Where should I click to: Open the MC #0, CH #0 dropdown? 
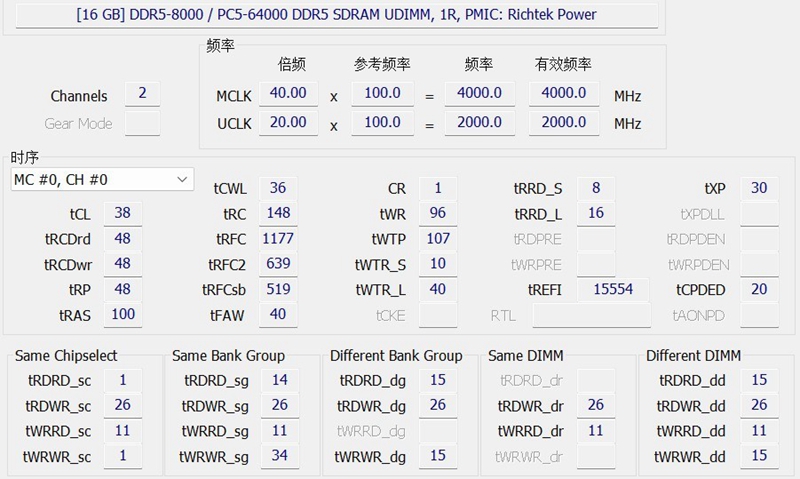click(x=101, y=179)
